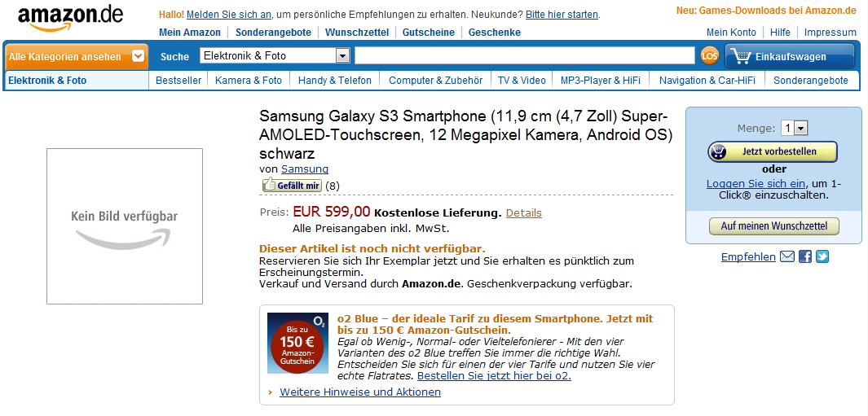Share the product on Twitter
This screenshot has height=416, width=868.
(822, 257)
